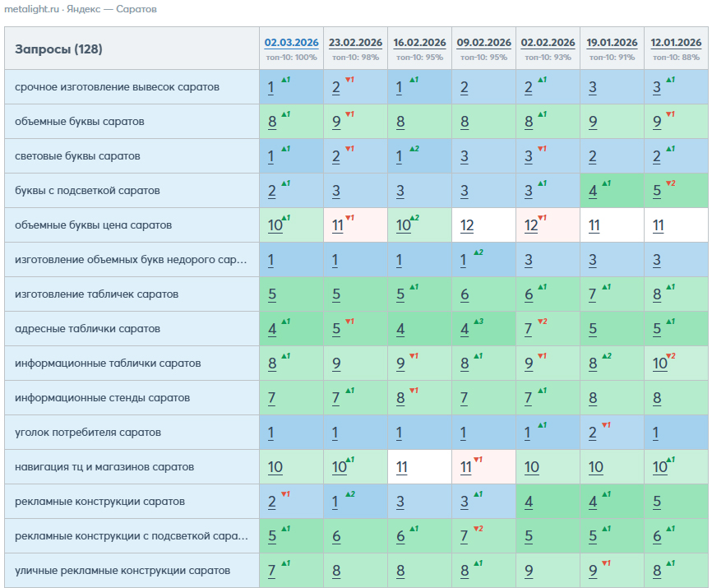This screenshot has height=588, width=712.
Task: Open the 02.03.2026 date column link
Action: click(291, 43)
